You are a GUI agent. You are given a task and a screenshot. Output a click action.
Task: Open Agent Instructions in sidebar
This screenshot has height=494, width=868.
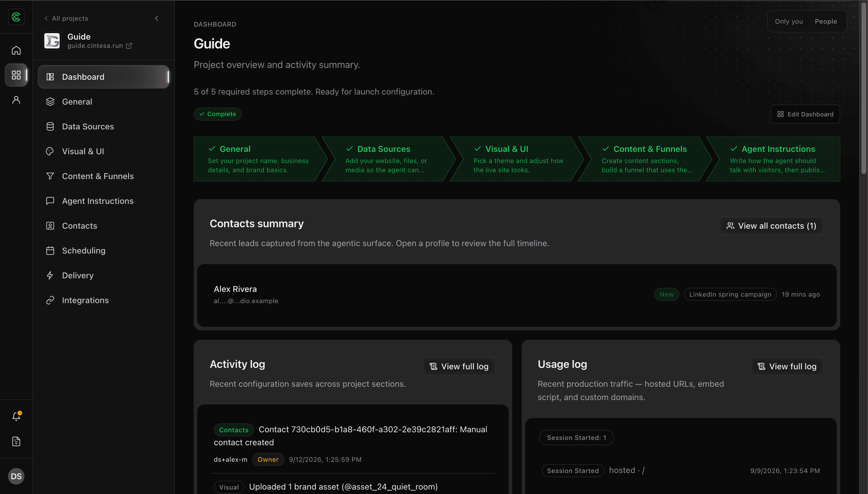pos(104,201)
